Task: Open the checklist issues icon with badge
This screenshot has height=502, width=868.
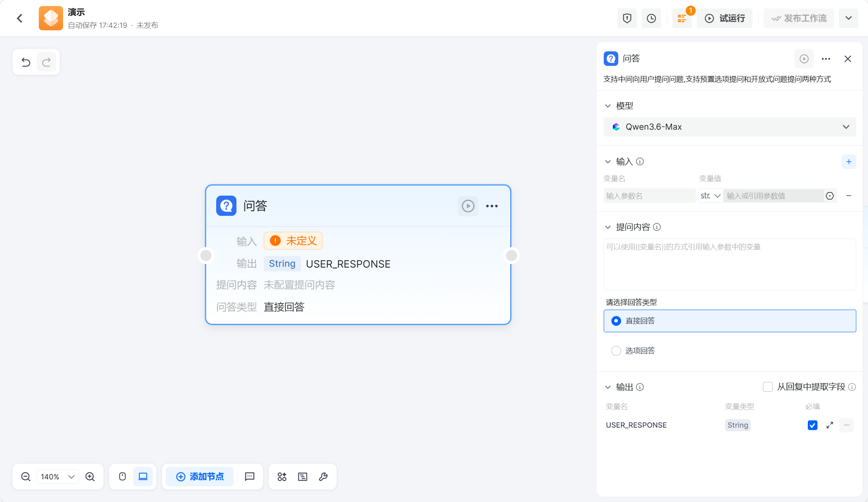Action: [x=682, y=18]
